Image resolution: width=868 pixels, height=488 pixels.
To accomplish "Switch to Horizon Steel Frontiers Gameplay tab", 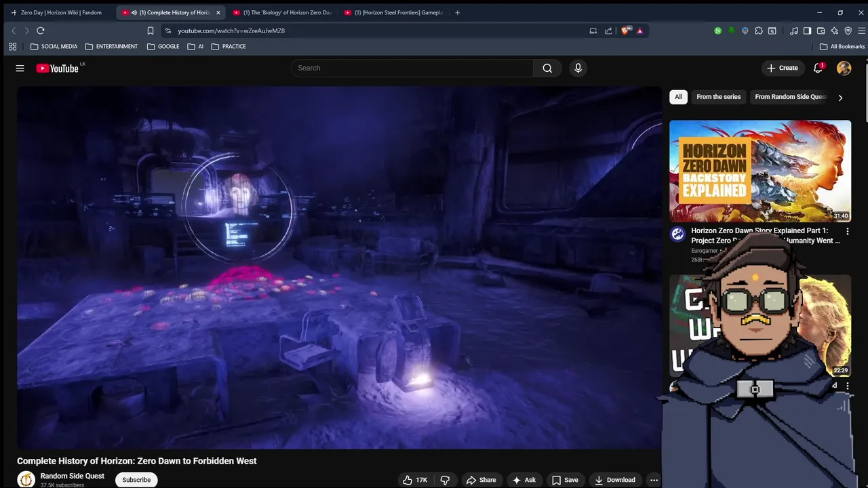I will pos(393,12).
